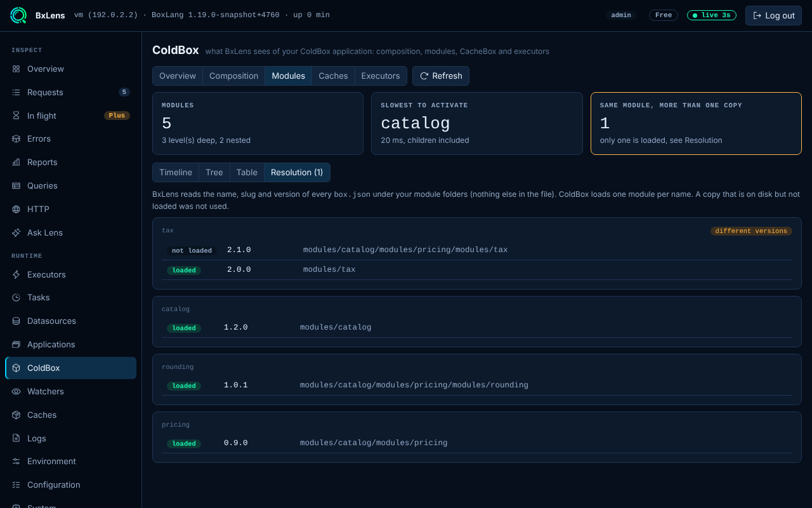
Task: Click the Watchers eye icon
Action: pyautogui.click(x=16, y=391)
